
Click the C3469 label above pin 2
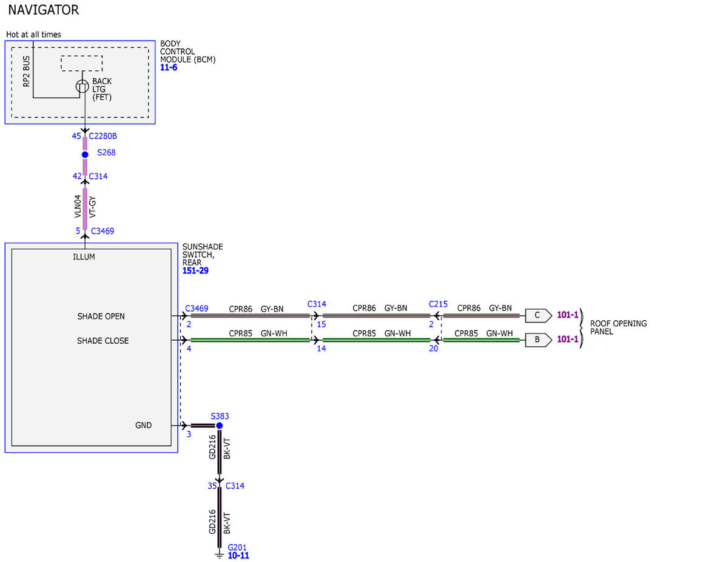click(197, 309)
